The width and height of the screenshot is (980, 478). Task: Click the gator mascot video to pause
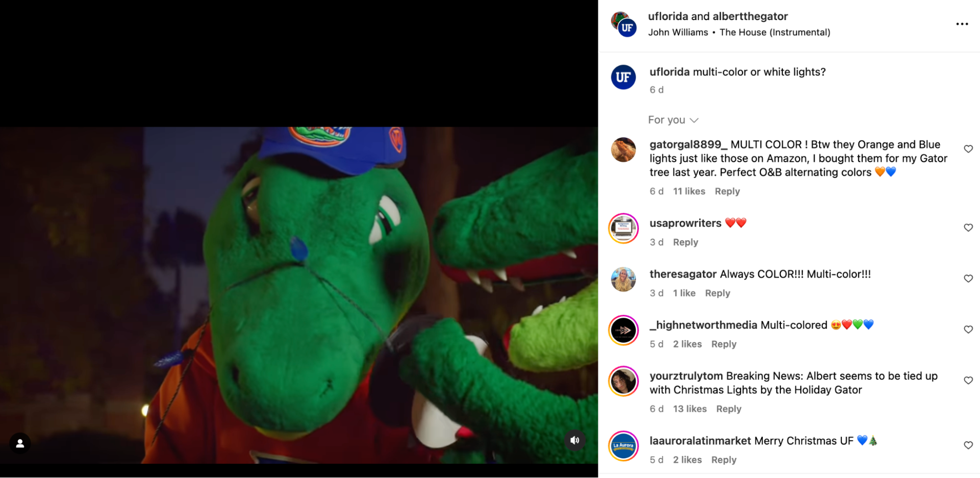299,295
